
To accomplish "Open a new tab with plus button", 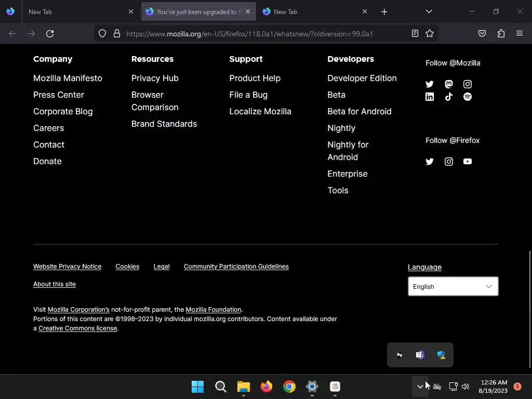I will (x=384, y=12).
